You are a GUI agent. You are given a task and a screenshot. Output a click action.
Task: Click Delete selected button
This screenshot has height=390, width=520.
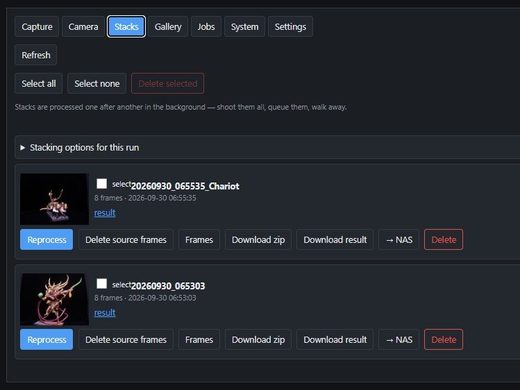[168, 83]
